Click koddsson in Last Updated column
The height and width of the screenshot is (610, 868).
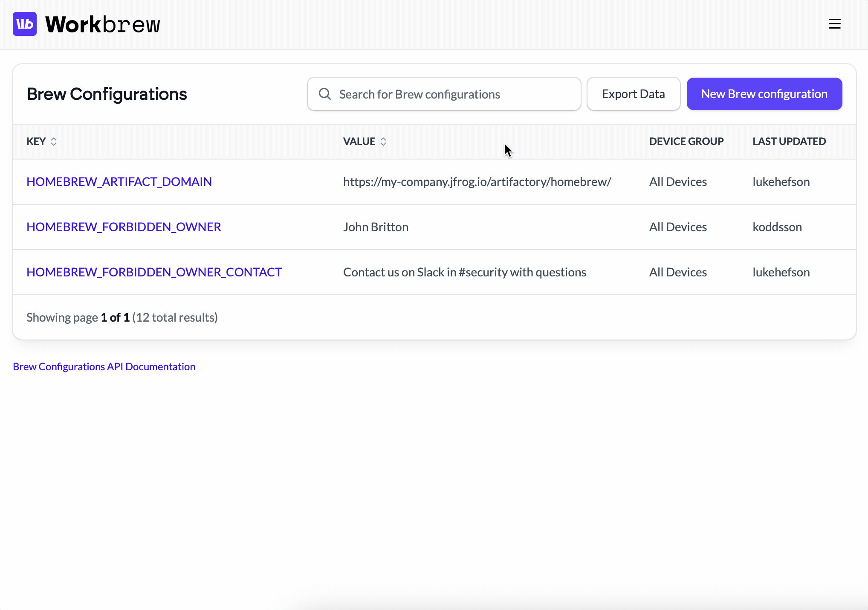point(777,227)
